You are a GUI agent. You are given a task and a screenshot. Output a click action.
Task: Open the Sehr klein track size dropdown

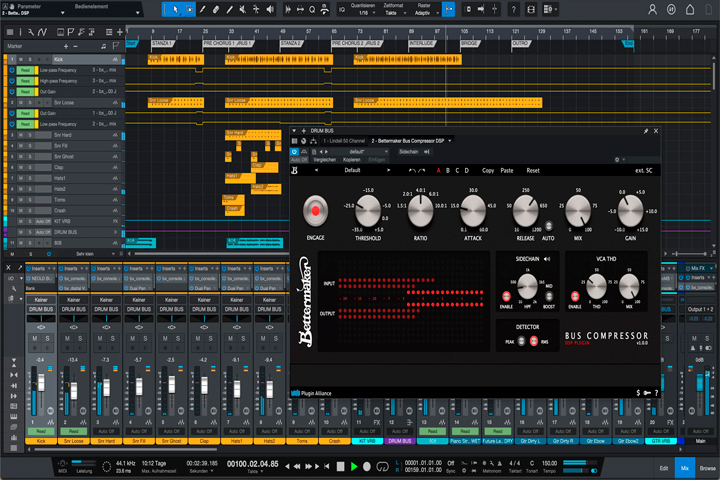tap(96, 254)
